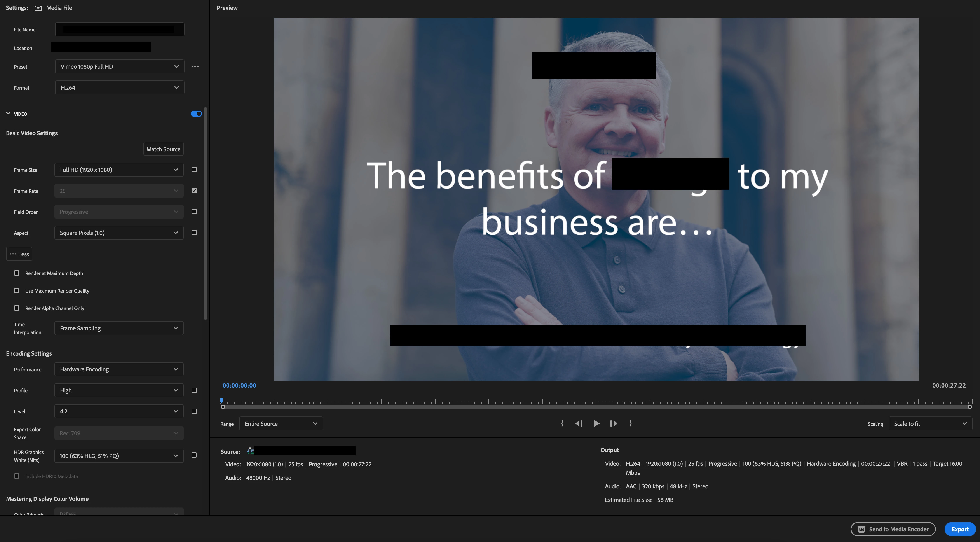Click the Media File save icon
This screenshot has height=542, width=980.
pyautogui.click(x=38, y=8)
